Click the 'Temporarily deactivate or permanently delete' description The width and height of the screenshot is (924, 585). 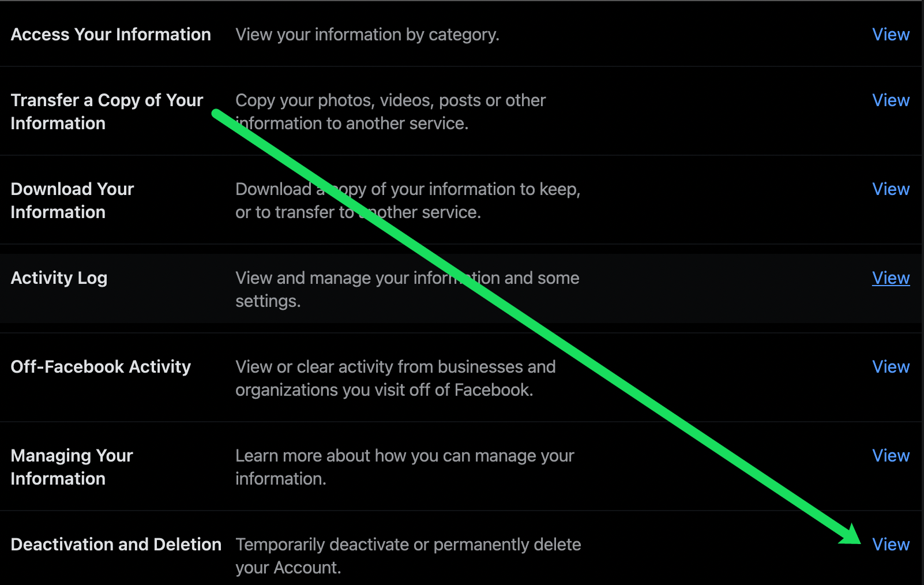pyautogui.click(x=408, y=556)
